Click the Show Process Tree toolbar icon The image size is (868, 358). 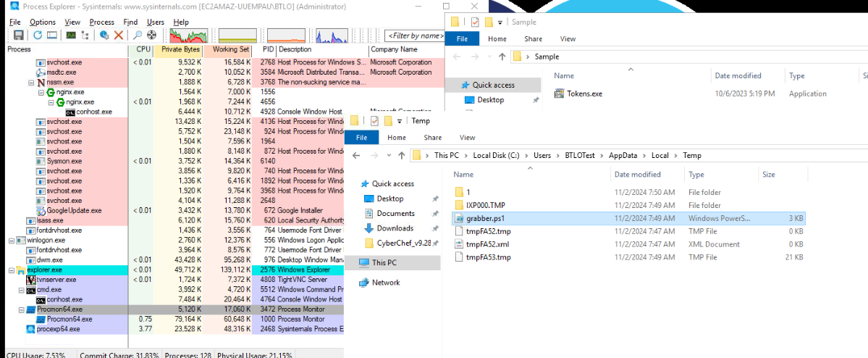pyautogui.click(x=85, y=36)
